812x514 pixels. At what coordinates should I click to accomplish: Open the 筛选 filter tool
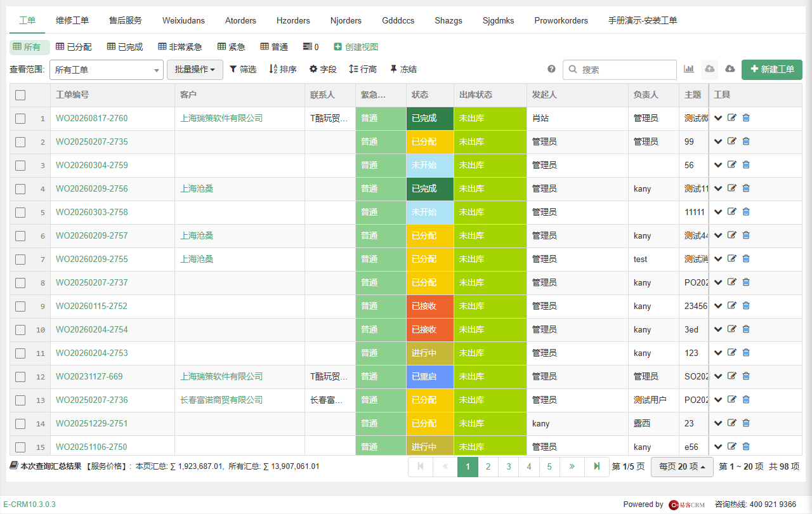(x=243, y=69)
